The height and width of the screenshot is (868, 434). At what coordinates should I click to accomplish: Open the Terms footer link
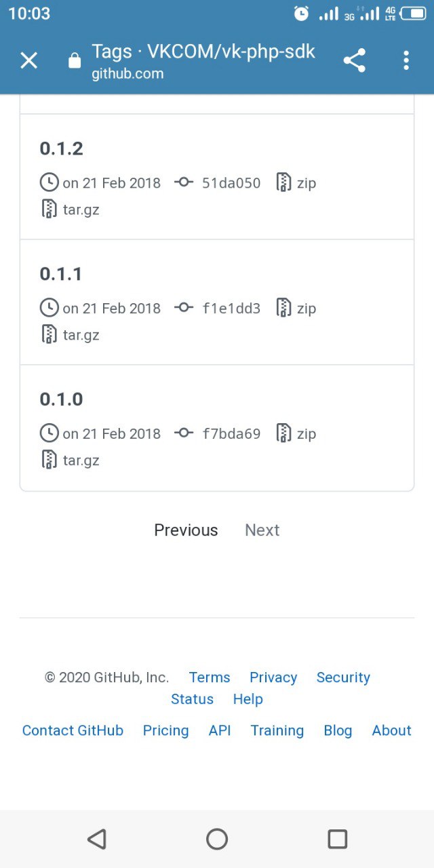point(210,677)
